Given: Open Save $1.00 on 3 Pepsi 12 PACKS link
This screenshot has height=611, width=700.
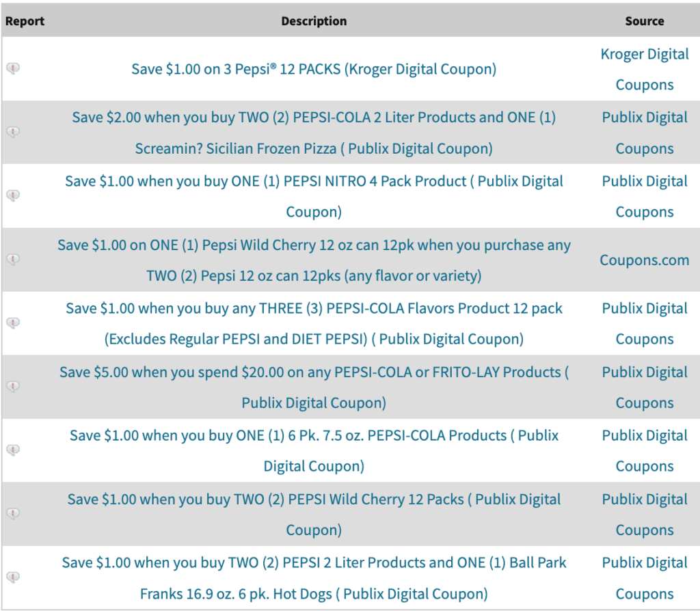Looking at the screenshot, I should 314,69.
